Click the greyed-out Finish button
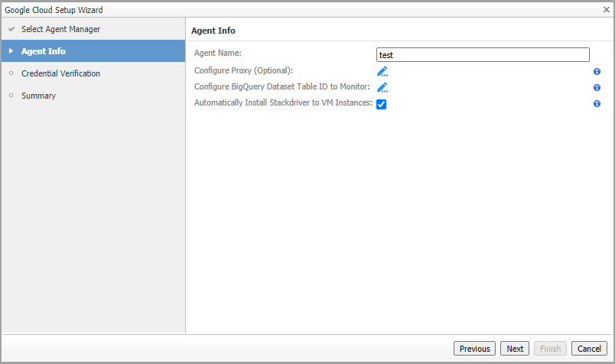The image size is (615, 364). coord(550,349)
